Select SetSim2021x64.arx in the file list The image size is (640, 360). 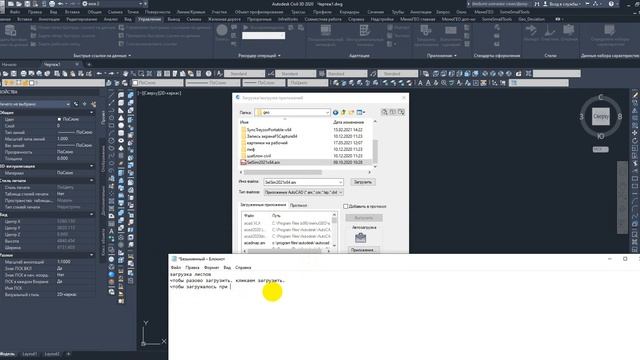tap(263, 162)
